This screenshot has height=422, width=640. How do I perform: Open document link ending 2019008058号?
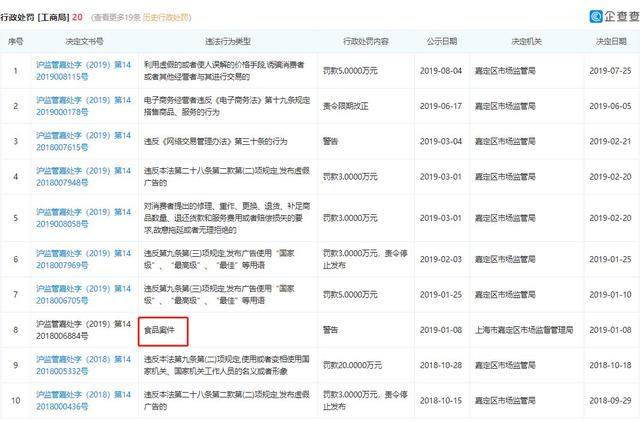[x=83, y=218]
